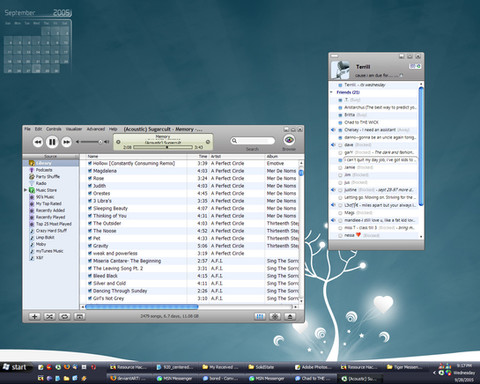
Task: Adjust the iTunes volume slider
Action: (91, 142)
